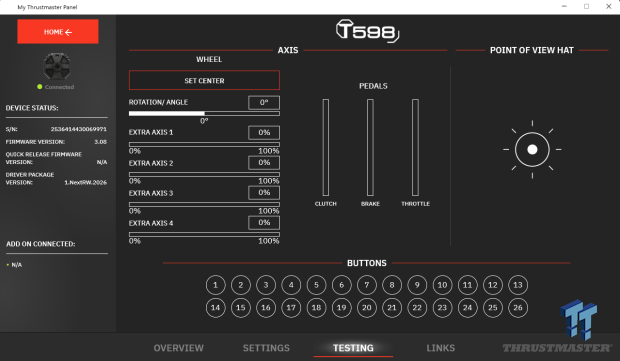Click button indicator 21
620x361 pixels.
click(392, 308)
